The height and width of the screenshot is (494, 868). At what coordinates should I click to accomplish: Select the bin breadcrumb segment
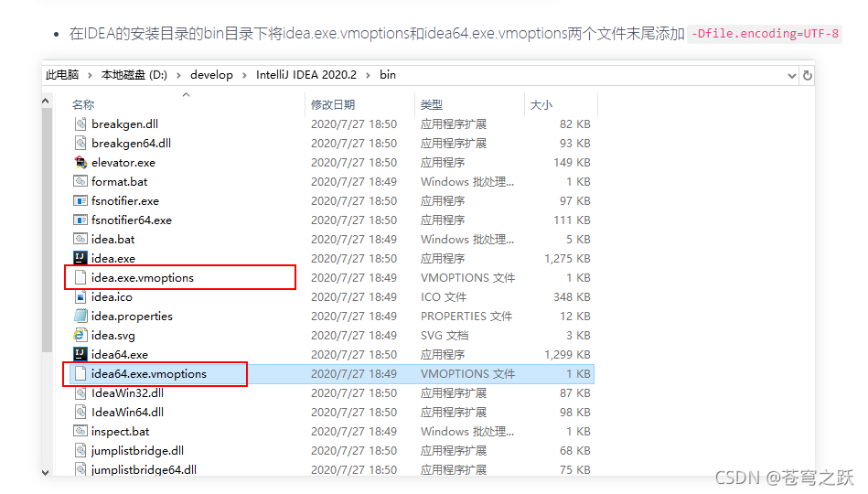[388, 75]
